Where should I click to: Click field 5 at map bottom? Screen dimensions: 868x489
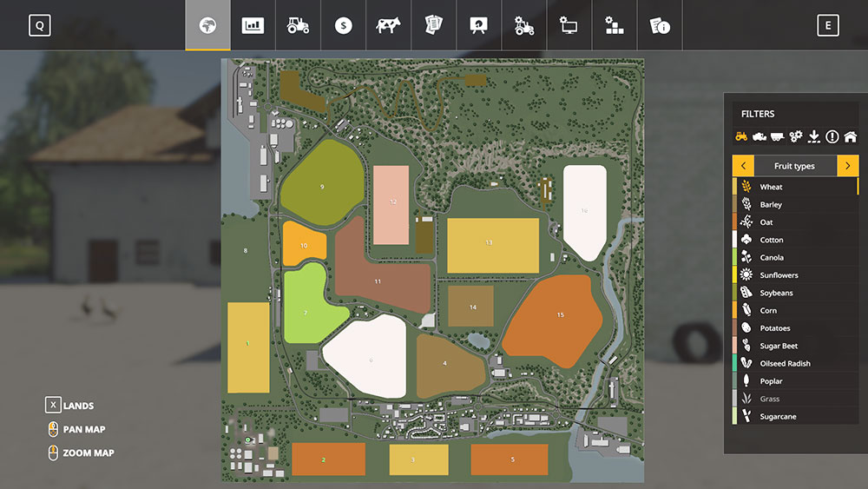point(510,459)
